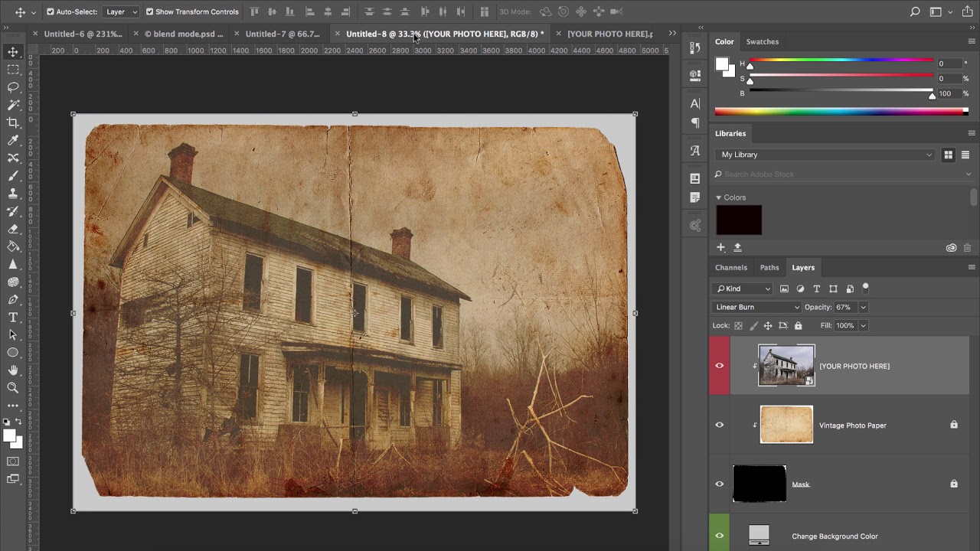Click the Share icon in the options bar
Viewport: 980px width, 551px height.
967,11
